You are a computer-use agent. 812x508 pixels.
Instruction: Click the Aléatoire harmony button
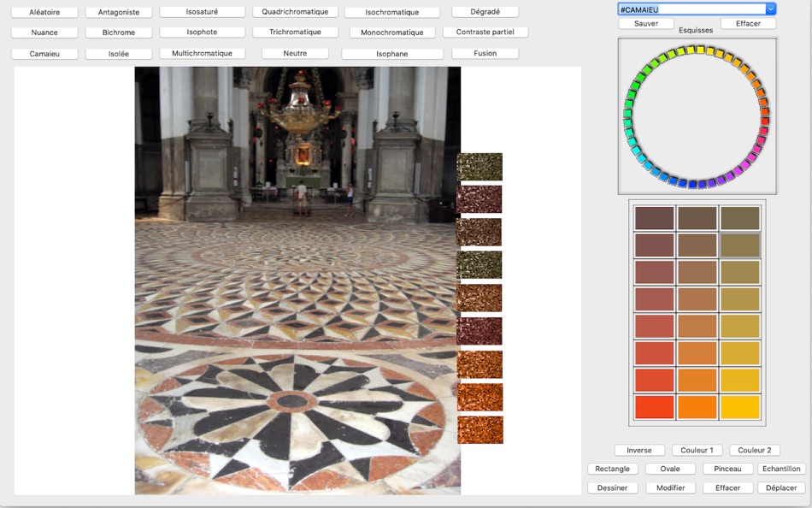click(x=44, y=12)
